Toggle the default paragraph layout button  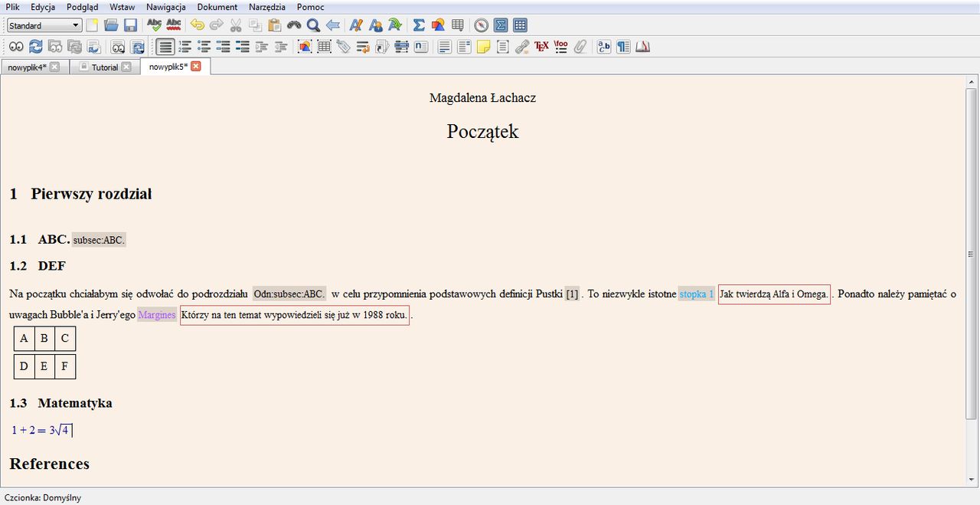(x=165, y=47)
